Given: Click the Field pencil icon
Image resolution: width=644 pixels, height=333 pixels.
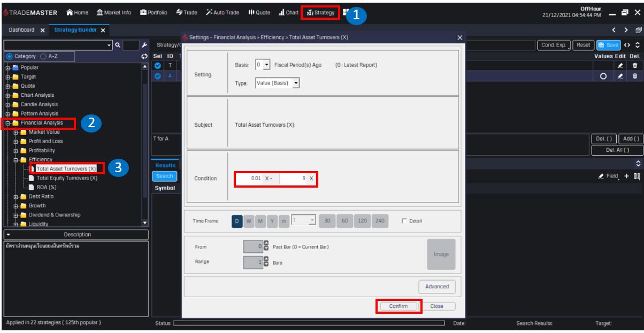Looking at the screenshot, I should click(601, 176).
